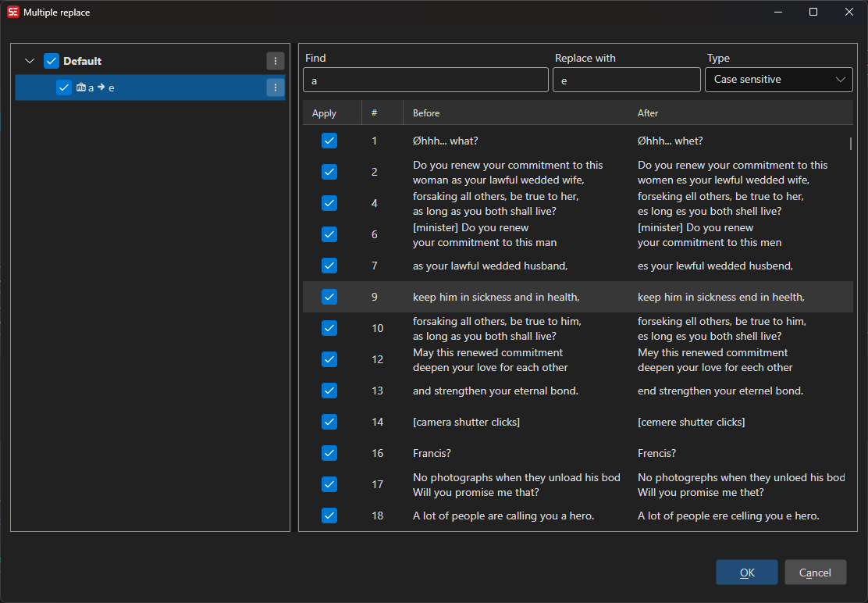Click the Replace with text field
This screenshot has width=868, height=603.
626,80
